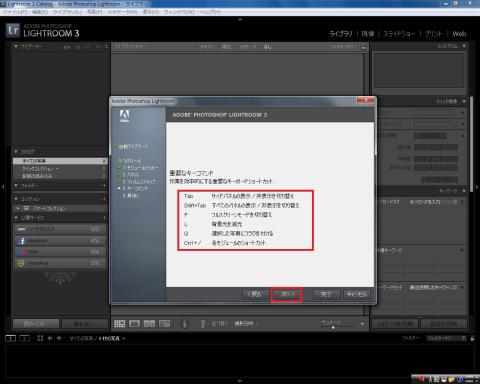Switch to the ライブラリ module
This screenshot has height=384, width=480.
click(x=341, y=34)
